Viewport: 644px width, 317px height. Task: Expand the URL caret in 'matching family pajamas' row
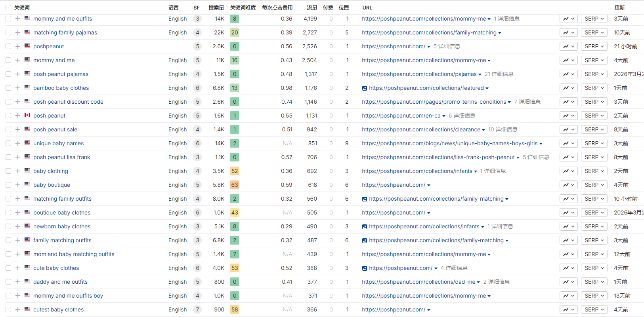(x=500, y=33)
